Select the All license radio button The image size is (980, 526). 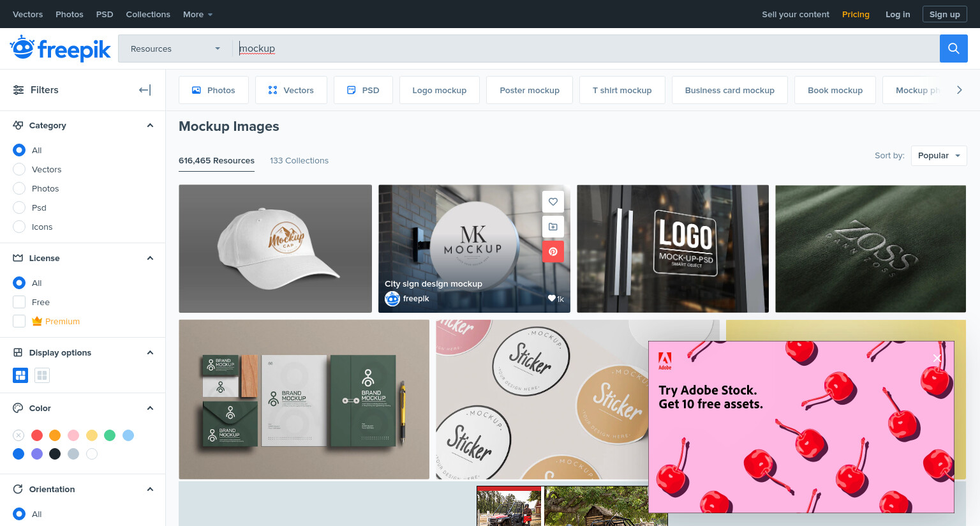pos(19,283)
